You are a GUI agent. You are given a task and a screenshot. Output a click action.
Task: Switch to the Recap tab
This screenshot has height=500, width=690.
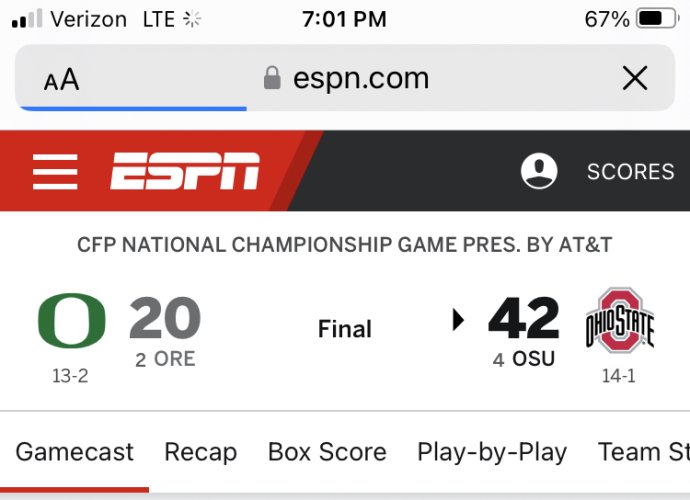pos(200,452)
